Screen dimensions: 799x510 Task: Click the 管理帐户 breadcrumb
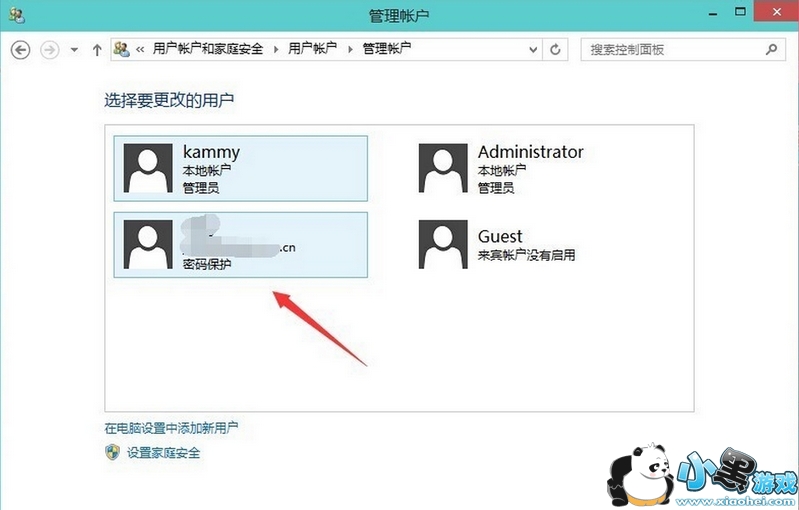387,49
